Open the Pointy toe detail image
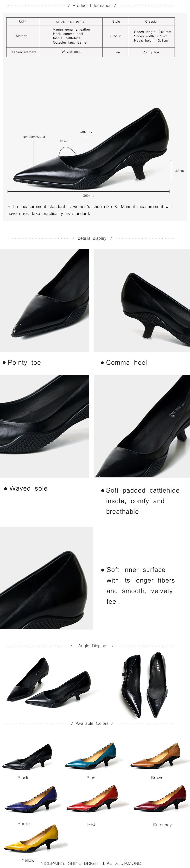The width and height of the screenshot is (190, 868). click(44, 300)
